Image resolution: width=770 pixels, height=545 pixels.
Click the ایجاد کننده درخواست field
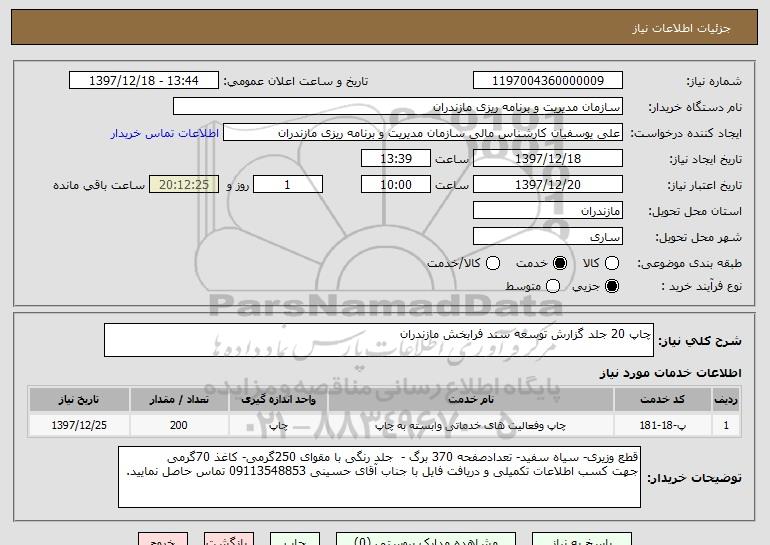423,133
